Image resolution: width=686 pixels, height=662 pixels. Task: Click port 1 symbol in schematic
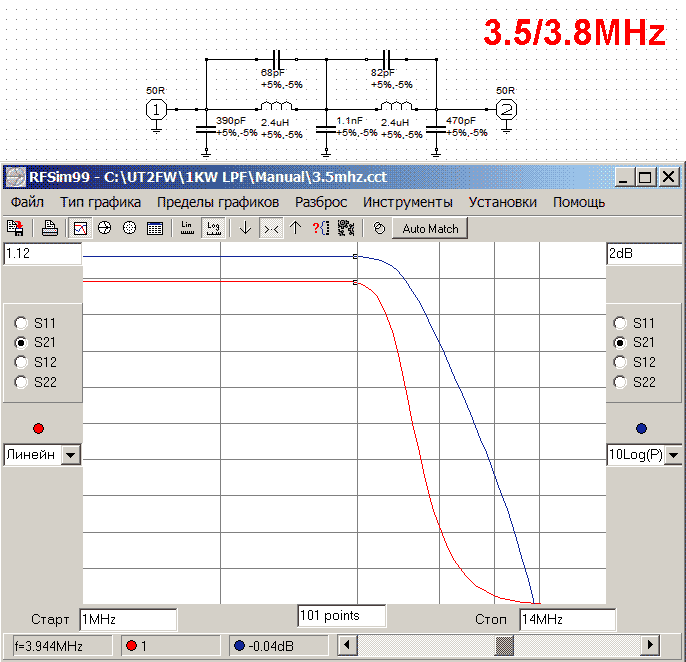point(156,109)
